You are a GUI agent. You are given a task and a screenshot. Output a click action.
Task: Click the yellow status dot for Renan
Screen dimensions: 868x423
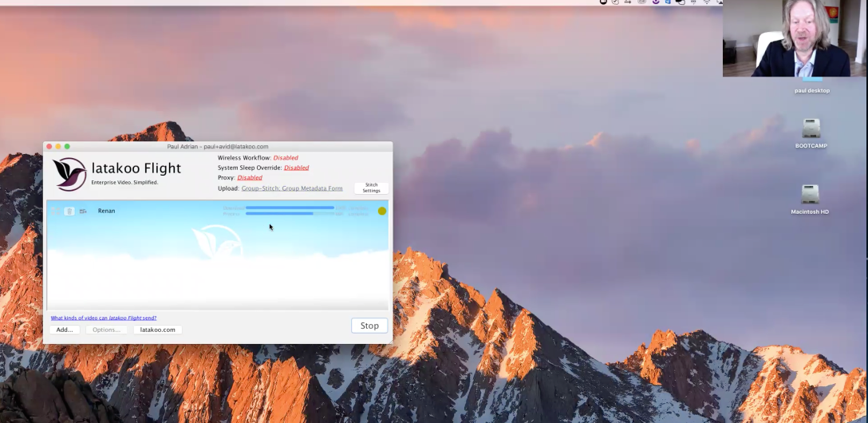pyautogui.click(x=382, y=211)
